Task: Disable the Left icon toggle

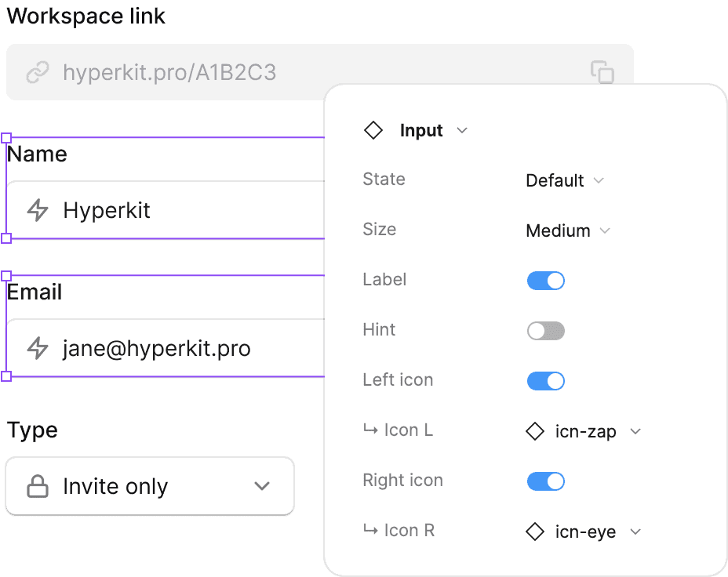Action: [545, 381]
